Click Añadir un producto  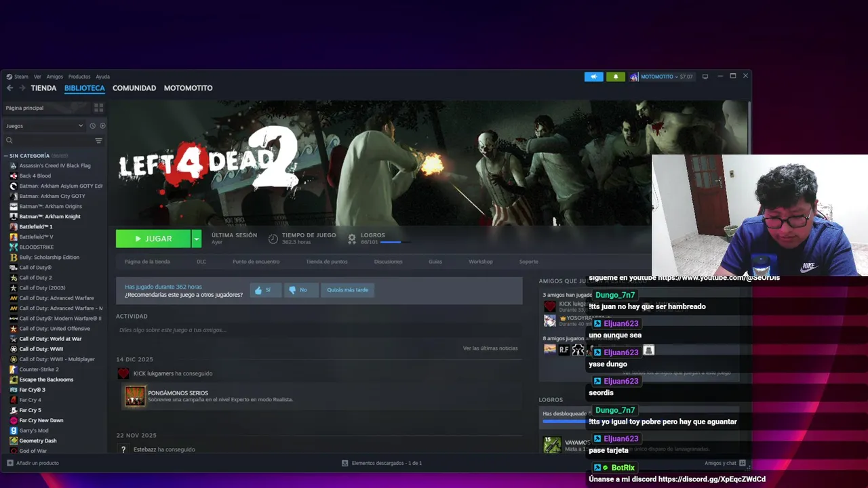coord(33,463)
